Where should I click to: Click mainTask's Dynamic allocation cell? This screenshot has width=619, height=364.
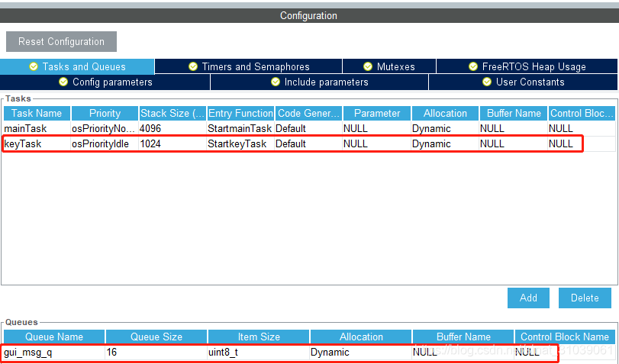coord(445,129)
